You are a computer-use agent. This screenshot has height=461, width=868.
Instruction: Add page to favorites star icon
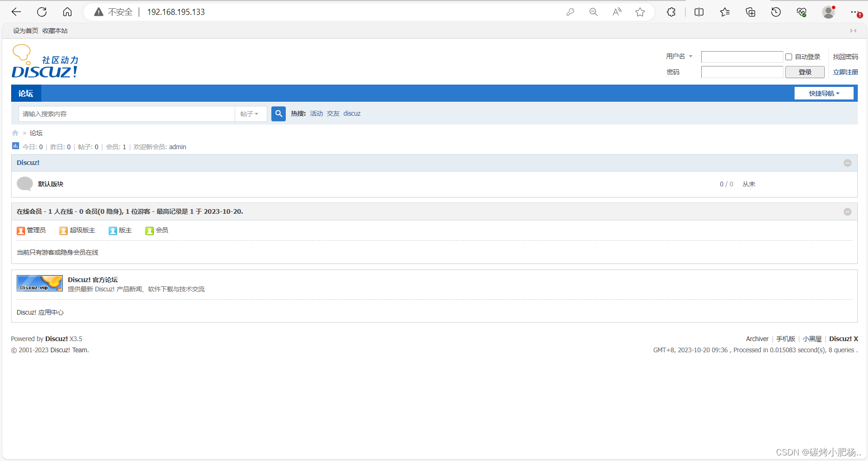pos(640,12)
